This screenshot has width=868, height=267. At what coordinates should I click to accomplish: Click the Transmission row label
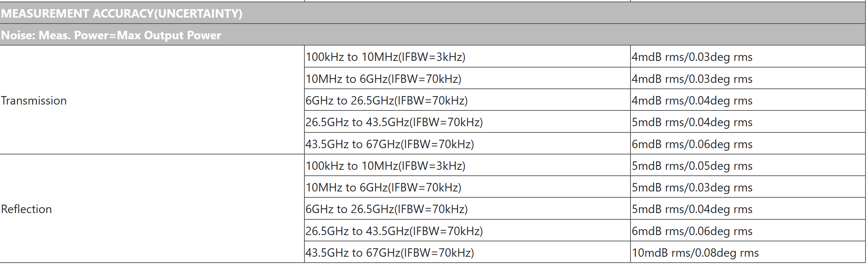(x=34, y=100)
